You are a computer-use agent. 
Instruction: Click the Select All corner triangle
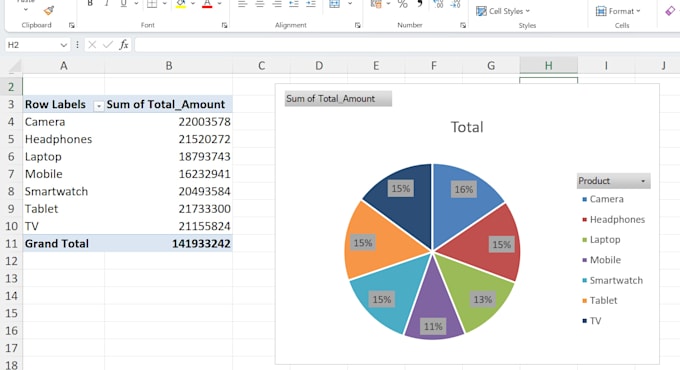click(14, 66)
